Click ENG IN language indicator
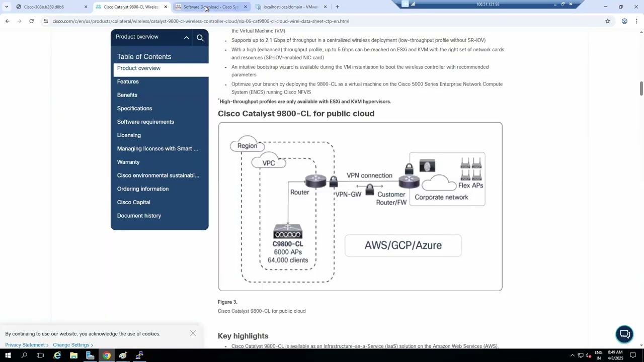 pos(599,355)
